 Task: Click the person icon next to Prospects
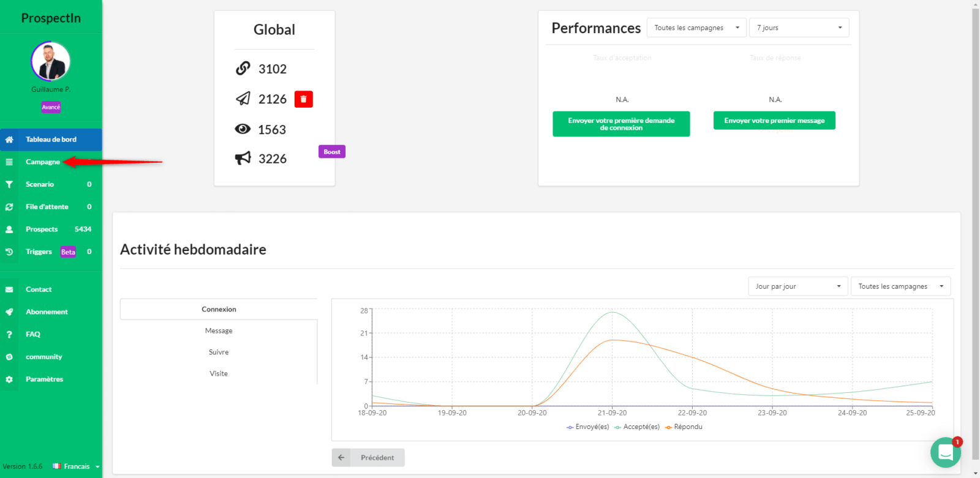click(x=9, y=230)
